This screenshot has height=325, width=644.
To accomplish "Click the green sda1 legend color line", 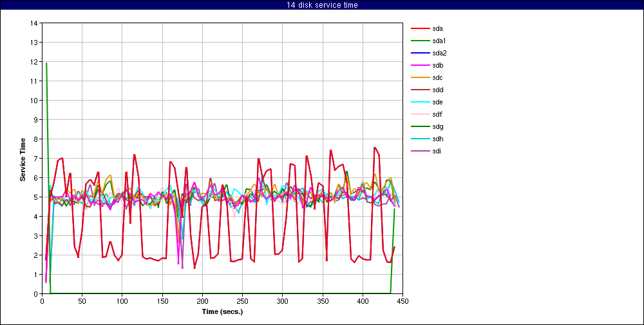I will point(419,41).
